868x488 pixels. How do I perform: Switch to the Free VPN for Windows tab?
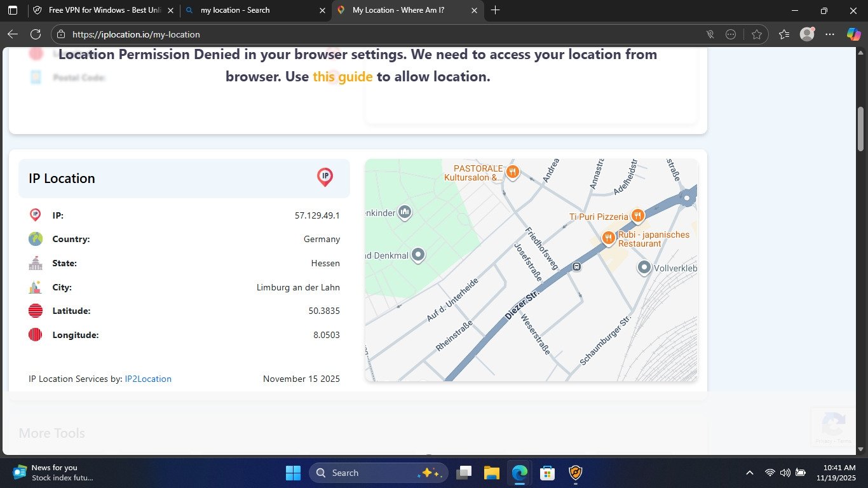(102, 10)
